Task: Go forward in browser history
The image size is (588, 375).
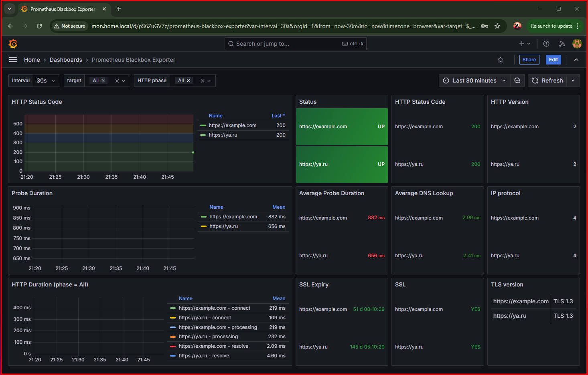Action: coord(25,26)
